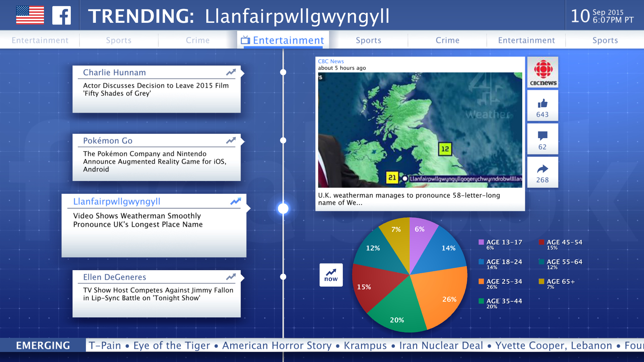The image size is (644, 362).
Task: Click 'Eye of the Tiger' in ticker
Action: [171, 345]
